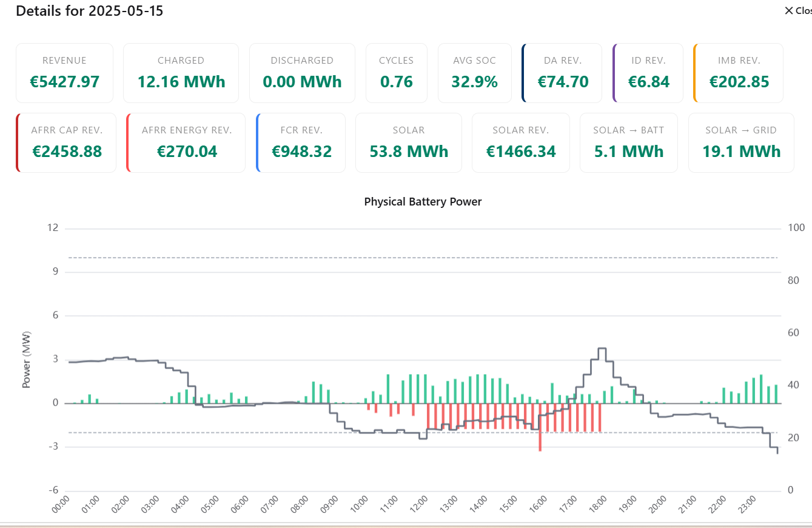Click the Revenue €5427.97 card

pos(64,73)
